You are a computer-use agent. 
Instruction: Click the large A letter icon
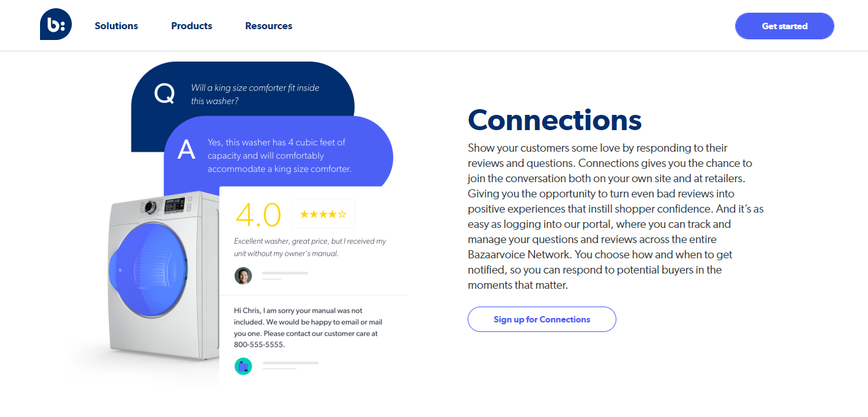click(186, 150)
